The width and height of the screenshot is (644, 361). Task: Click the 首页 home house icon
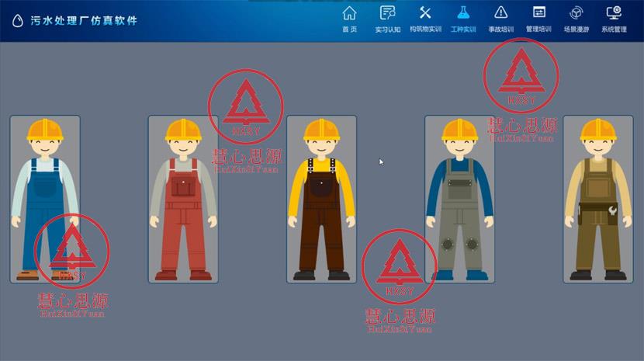tap(349, 12)
